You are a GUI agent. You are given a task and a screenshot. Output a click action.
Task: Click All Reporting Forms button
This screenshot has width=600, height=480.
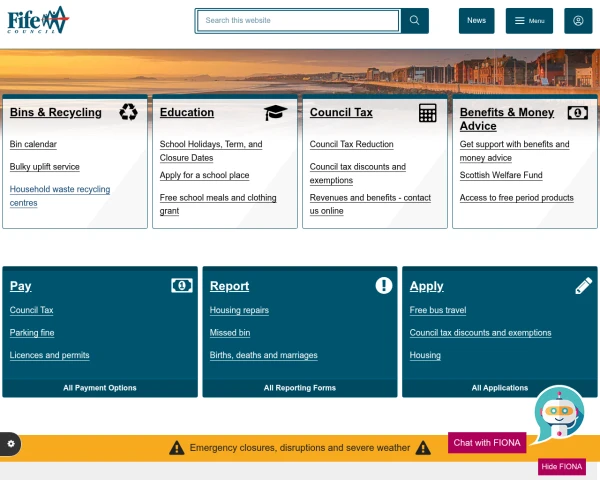click(300, 388)
